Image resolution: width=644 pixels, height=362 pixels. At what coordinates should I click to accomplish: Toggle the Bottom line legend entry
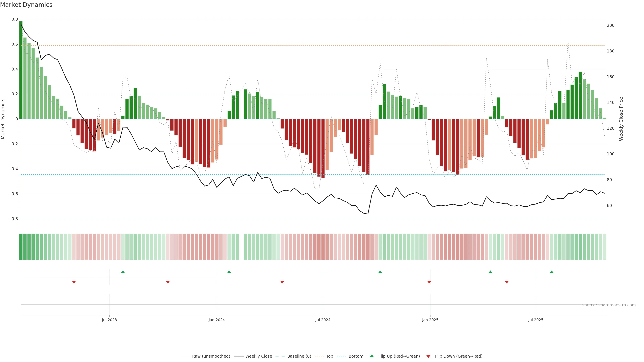click(356, 356)
